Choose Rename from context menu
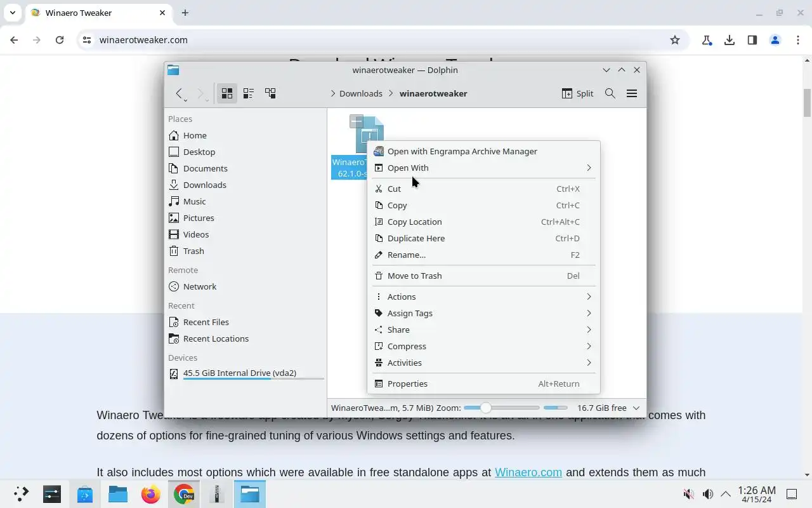This screenshot has height=508, width=812. 483,255
